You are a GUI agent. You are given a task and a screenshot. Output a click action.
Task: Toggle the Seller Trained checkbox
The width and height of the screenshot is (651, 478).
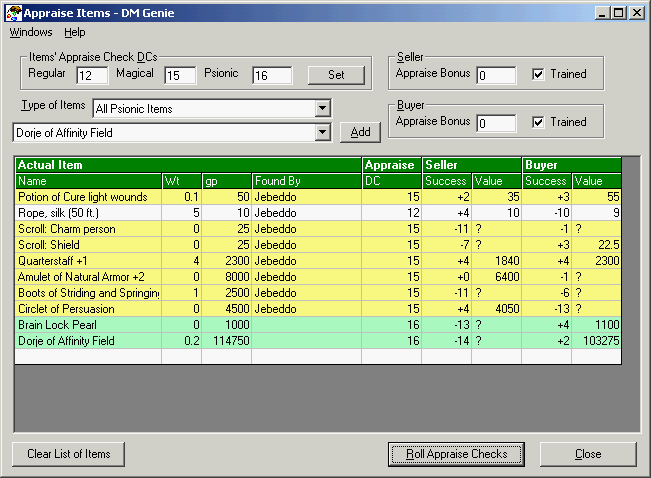click(538, 74)
